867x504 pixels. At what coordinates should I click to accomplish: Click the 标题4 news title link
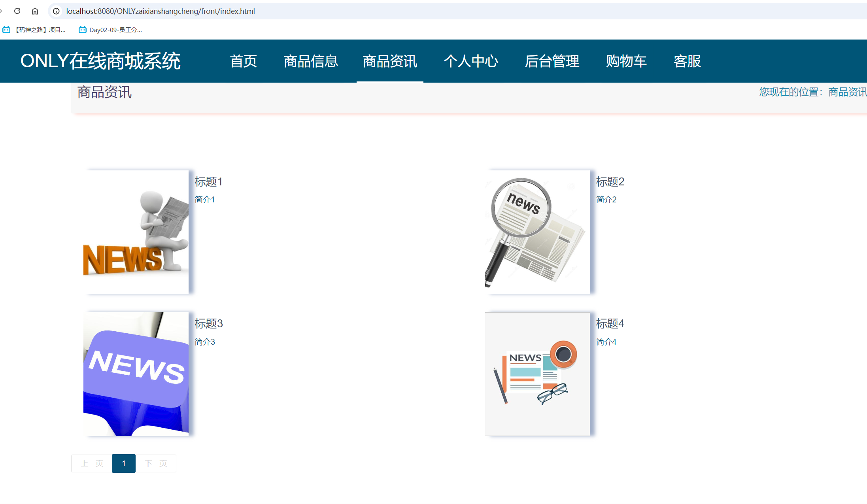610,324
